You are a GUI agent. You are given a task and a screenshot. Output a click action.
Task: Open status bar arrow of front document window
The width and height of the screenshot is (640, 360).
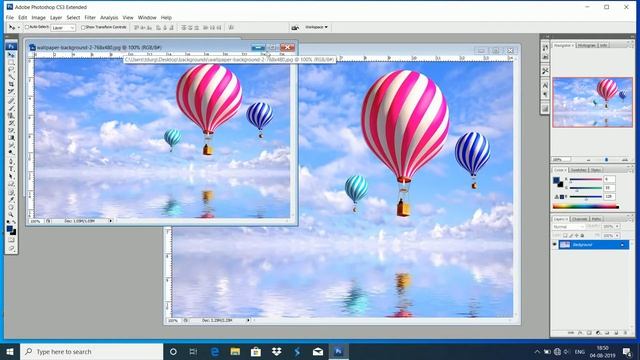tap(111, 221)
